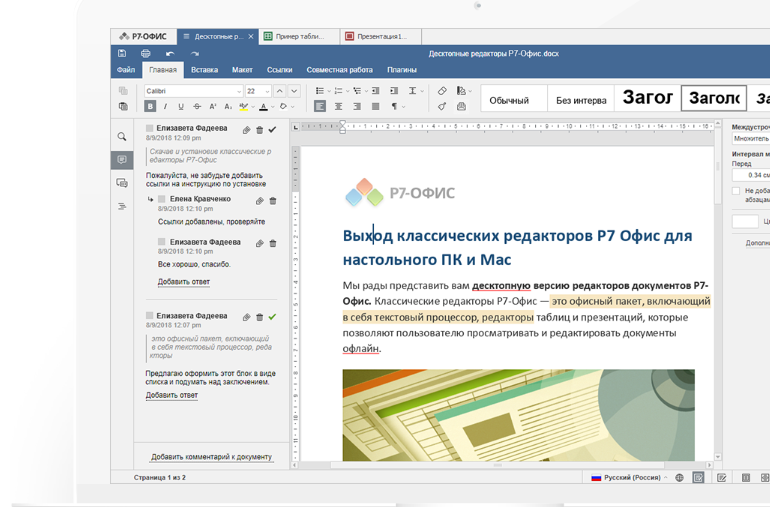Click 'Добавить ответ' under the 12:07 pm comment
The height and width of the screenshot is (507, 770).
pyautogui.click(x=171, y=395)
